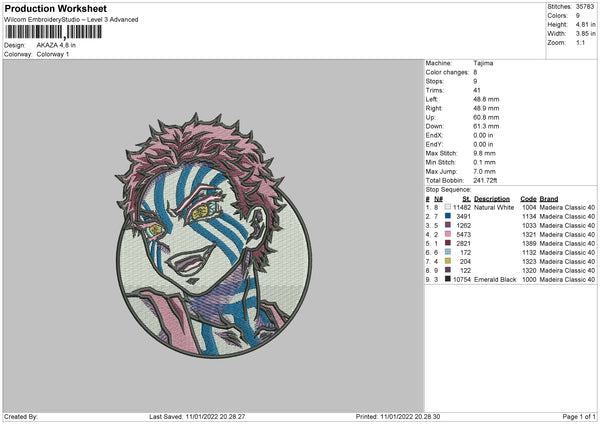600x424 pixels.
Task: Click thread code '1004'
Action: pos(529,207)
